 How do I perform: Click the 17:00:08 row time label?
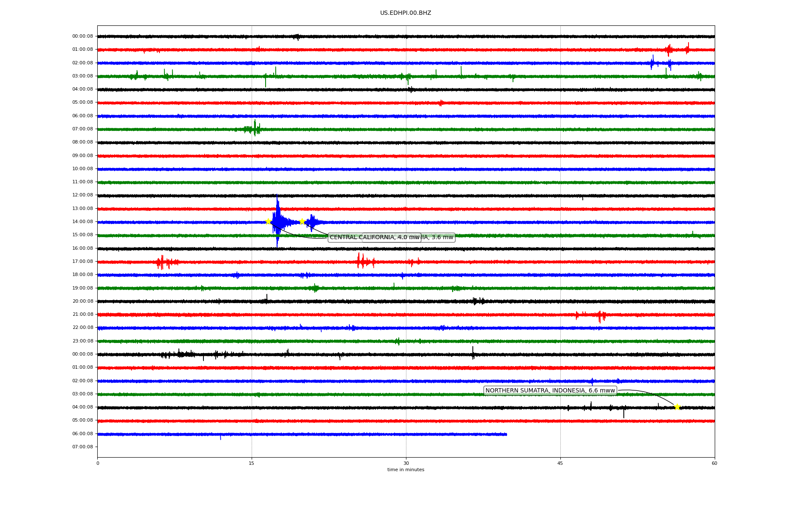pyautogui.click(x=82, y=262)
